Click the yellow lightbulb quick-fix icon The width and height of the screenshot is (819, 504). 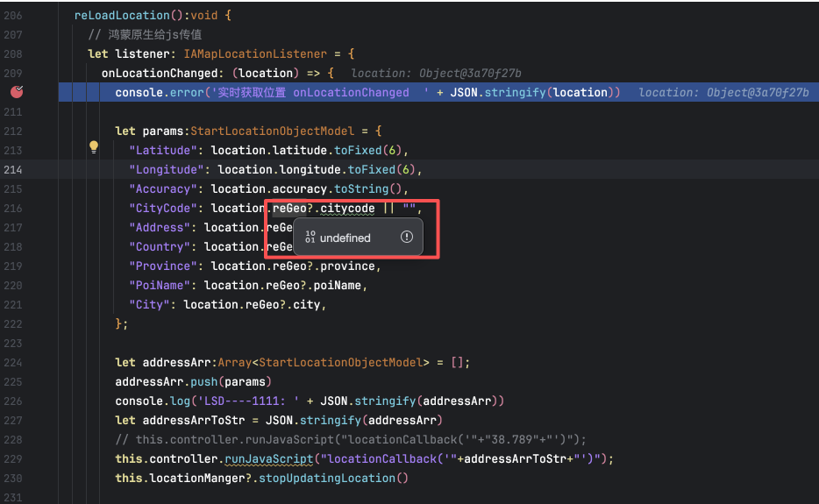click(94, 147)
